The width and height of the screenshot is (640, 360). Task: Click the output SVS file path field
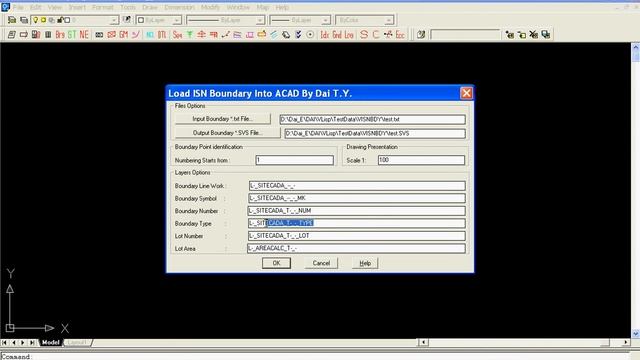(x=375, y=133)
